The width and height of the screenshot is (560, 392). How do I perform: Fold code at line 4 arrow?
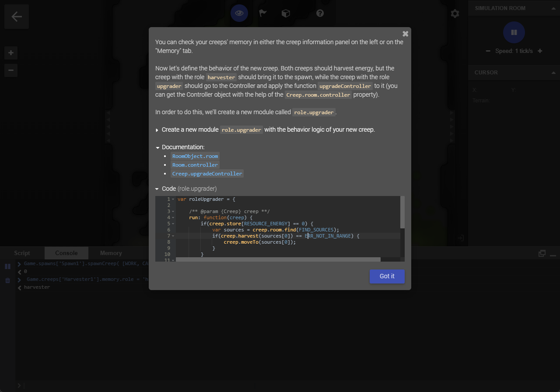(173, 218)
